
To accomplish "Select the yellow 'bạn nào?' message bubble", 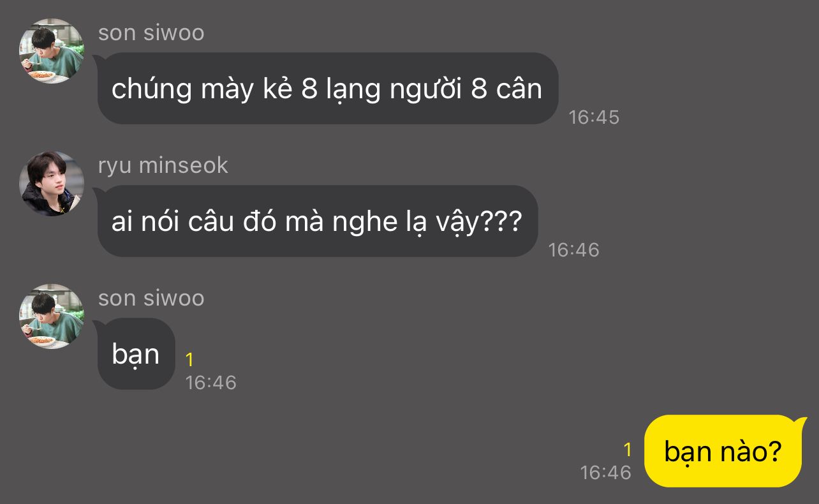I will coord(723,450).
